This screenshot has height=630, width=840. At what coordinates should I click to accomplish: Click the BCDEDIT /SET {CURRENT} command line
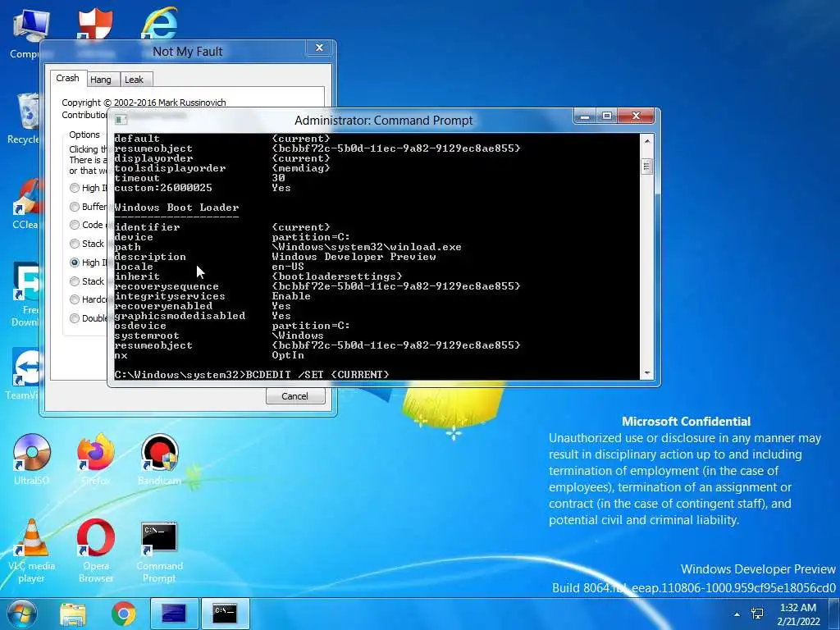pyautogui.click(x=252, y=374)
